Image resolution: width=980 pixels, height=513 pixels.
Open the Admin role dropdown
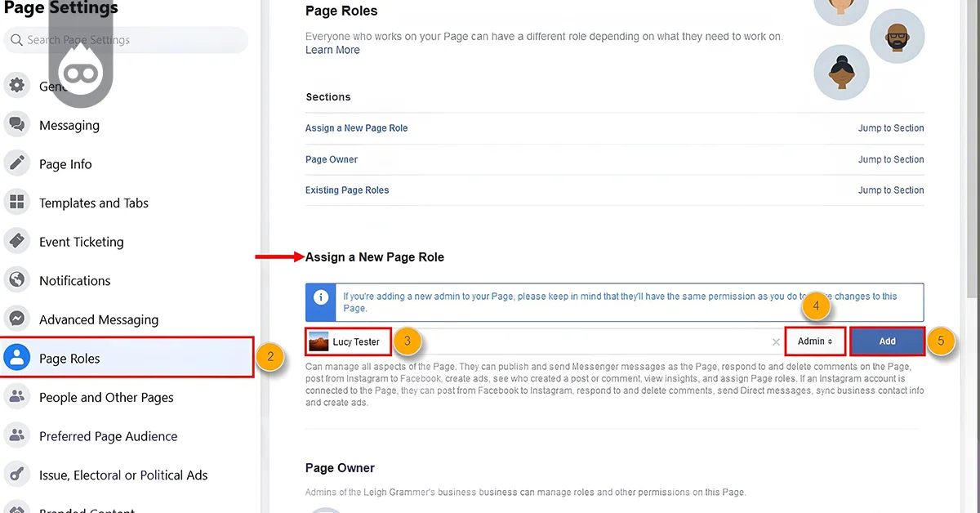pos(814,341)
